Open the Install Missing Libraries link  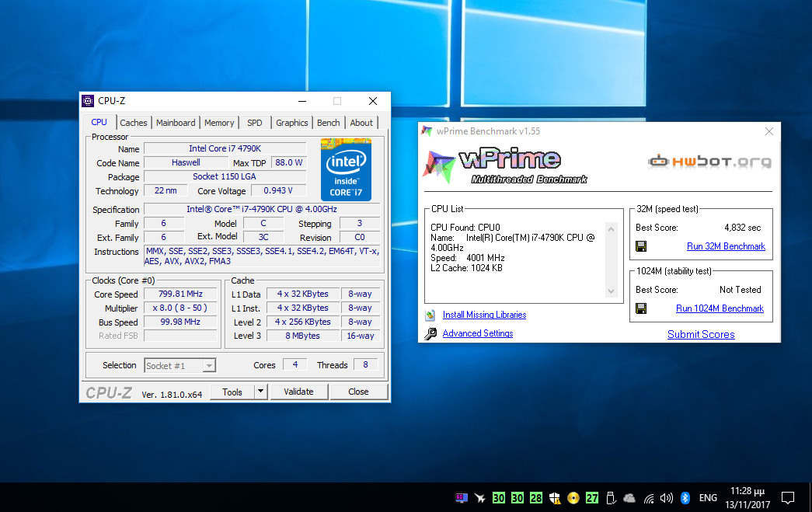coord(484,315)
